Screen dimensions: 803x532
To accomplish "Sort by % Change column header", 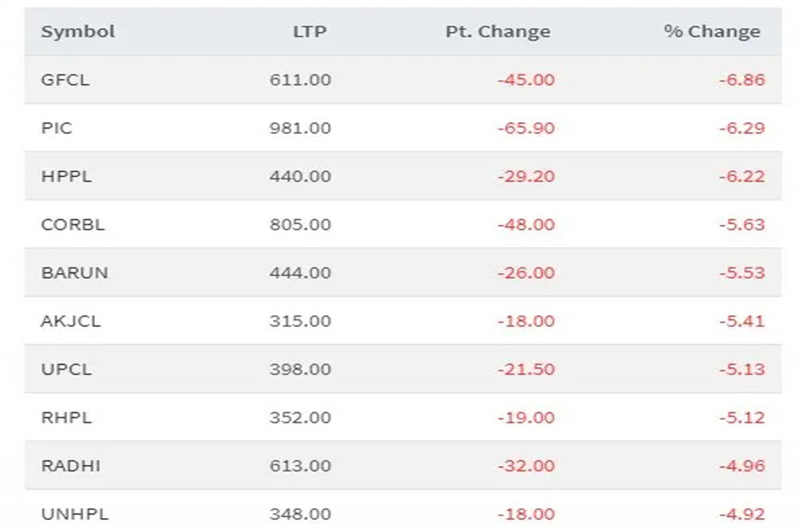I will pos(711,31).
